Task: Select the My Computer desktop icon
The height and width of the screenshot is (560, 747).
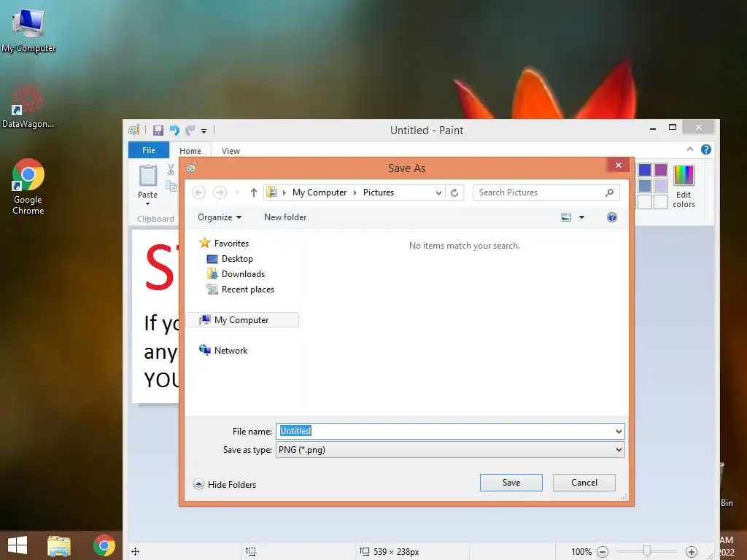Action: click(28, 31)
